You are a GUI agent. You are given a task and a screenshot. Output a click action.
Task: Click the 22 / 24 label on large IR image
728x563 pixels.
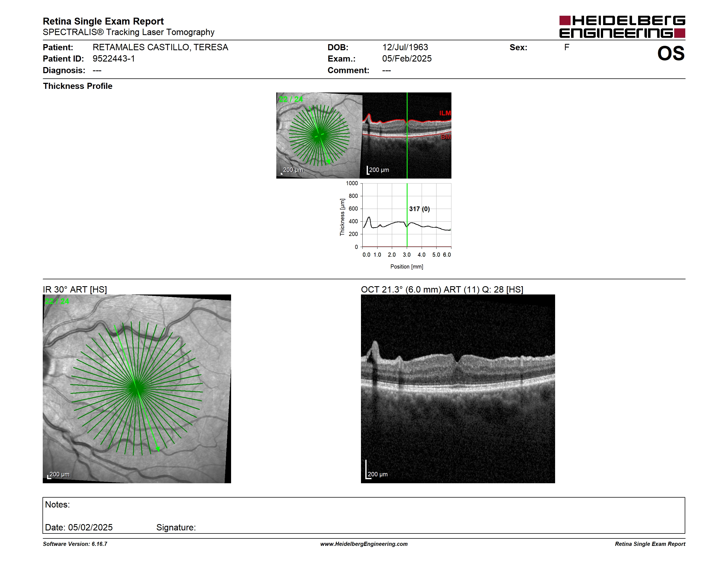click(57, 301)
